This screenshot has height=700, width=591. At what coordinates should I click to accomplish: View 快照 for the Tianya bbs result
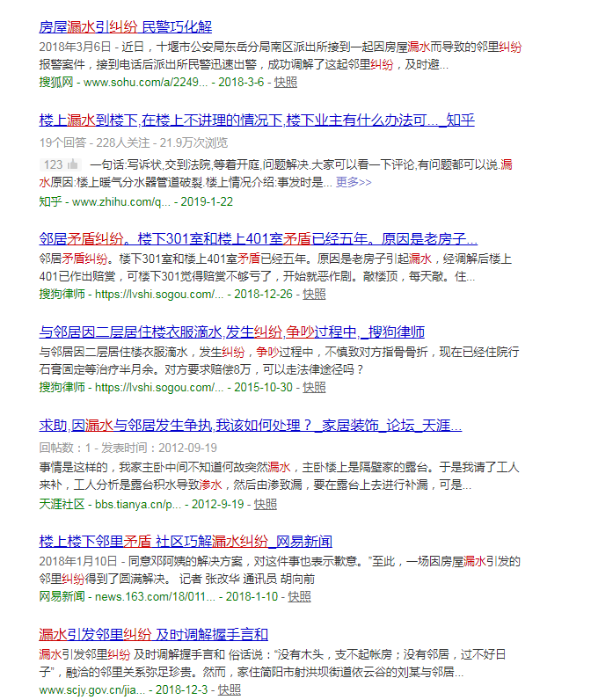(x=266, y=504)
